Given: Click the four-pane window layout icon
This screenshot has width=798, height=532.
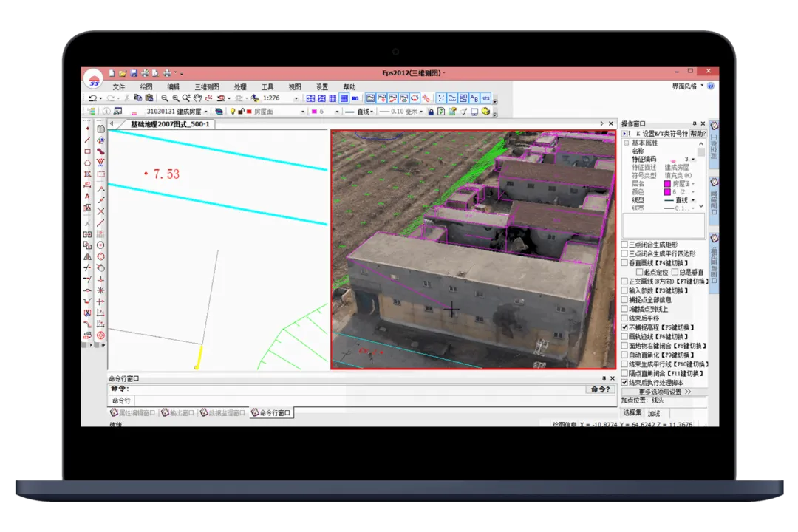Looking at the screenshot, I should click(310, 98).
